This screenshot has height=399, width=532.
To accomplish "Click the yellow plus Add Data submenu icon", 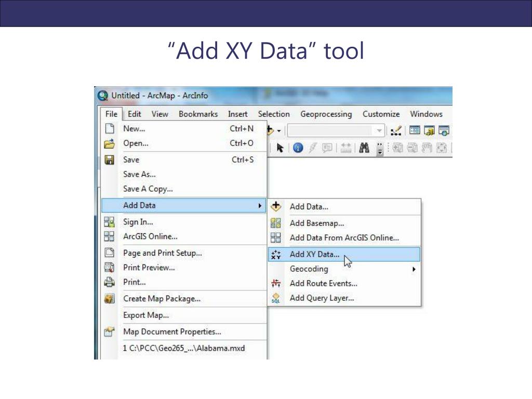I will tap(276, 206).
